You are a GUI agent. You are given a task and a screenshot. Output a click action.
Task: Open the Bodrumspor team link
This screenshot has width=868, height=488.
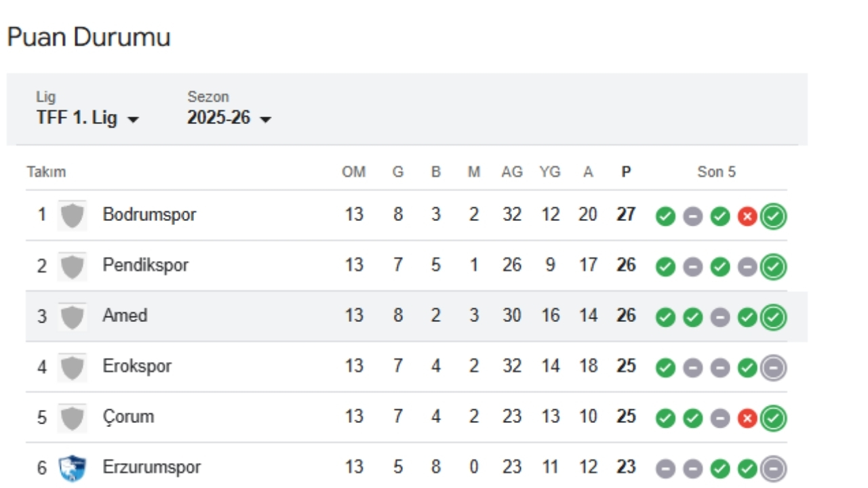(149, 215)
